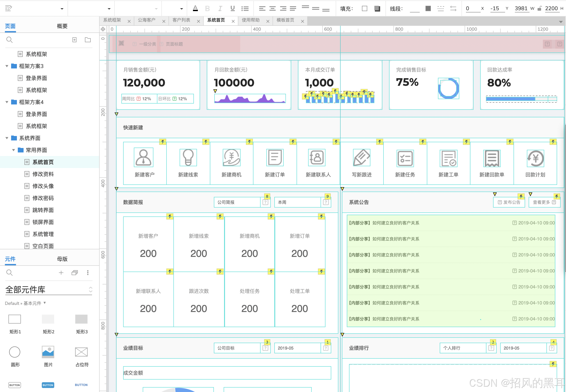Image resolution: width=566 pixels, height=392 pixels.
Task: Select the 概要 outline tab
Action: [62, 26]
